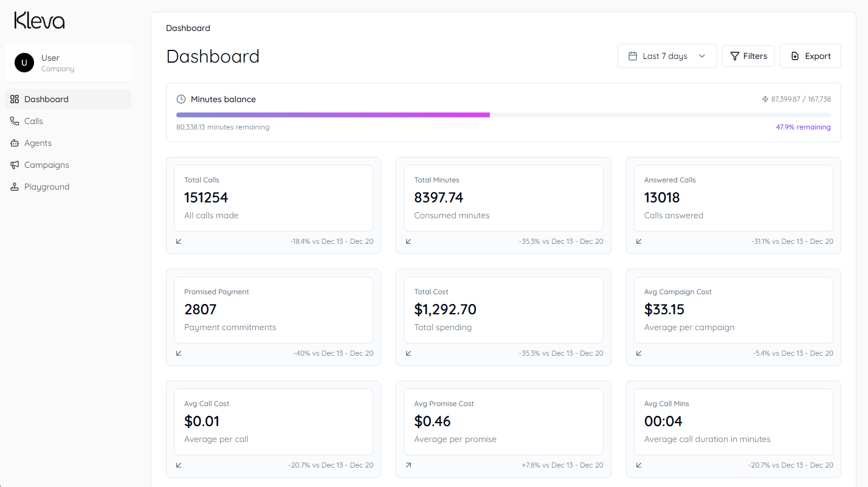Click the user avatar circle
Screen dimensions: 868x487
click(24, 63)
